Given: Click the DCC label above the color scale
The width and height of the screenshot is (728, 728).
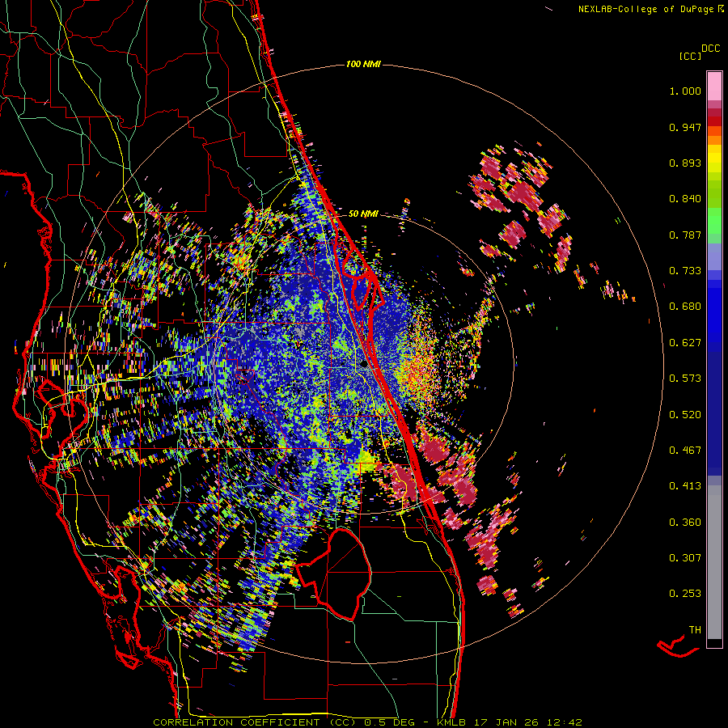Looking at the screenshot, I should 711,49.
